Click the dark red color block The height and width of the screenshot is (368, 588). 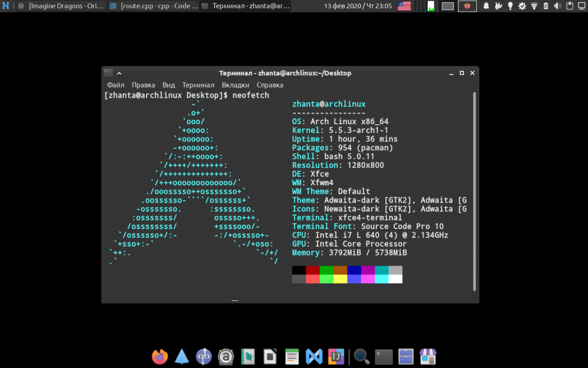click(x=313, y=270)
